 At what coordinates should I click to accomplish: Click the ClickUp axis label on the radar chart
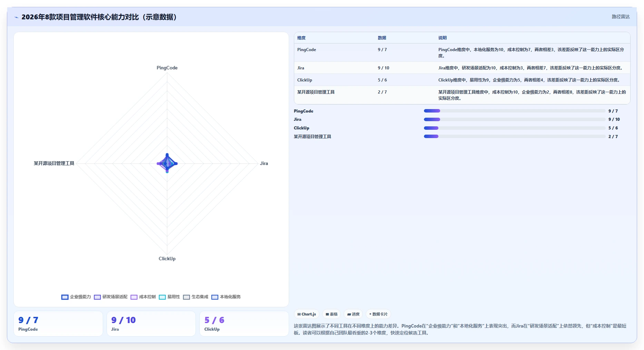click(167, 259)
